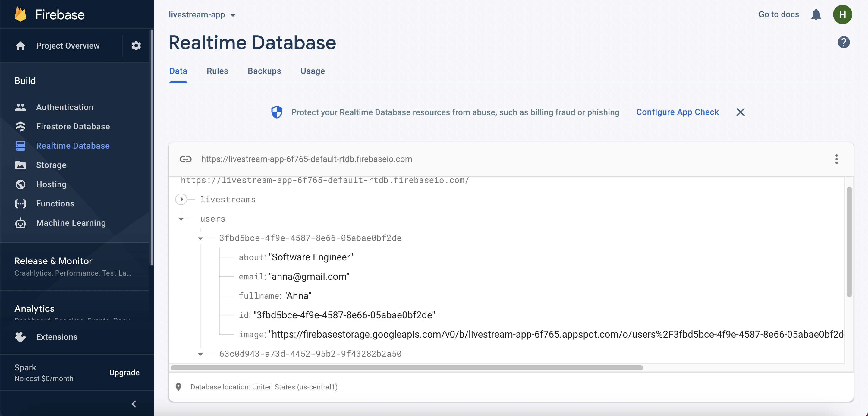Click the database location pin icon
Image resolution: width=868 pixels, height=416 pixels.
click(179, 387)
